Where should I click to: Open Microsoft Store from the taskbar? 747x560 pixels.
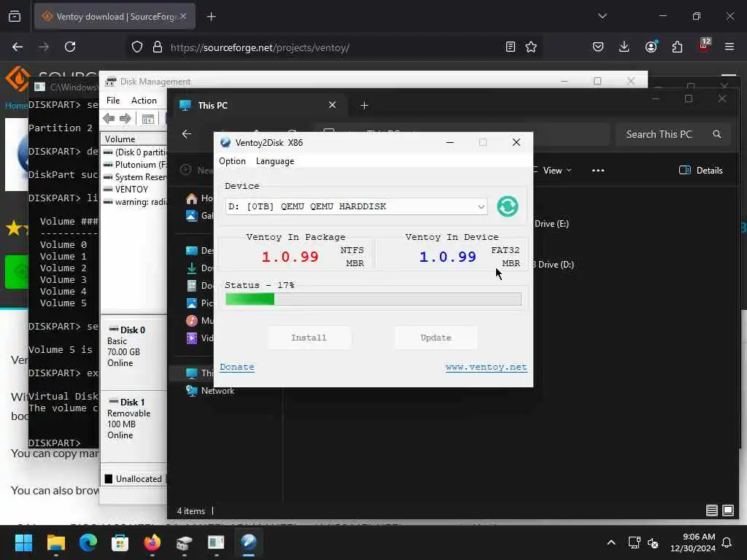(120, 542)
